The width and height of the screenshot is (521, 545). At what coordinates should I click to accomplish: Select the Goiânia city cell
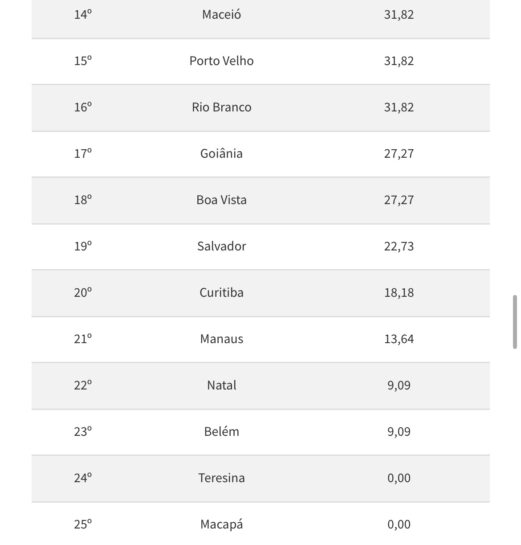(221, 153)
